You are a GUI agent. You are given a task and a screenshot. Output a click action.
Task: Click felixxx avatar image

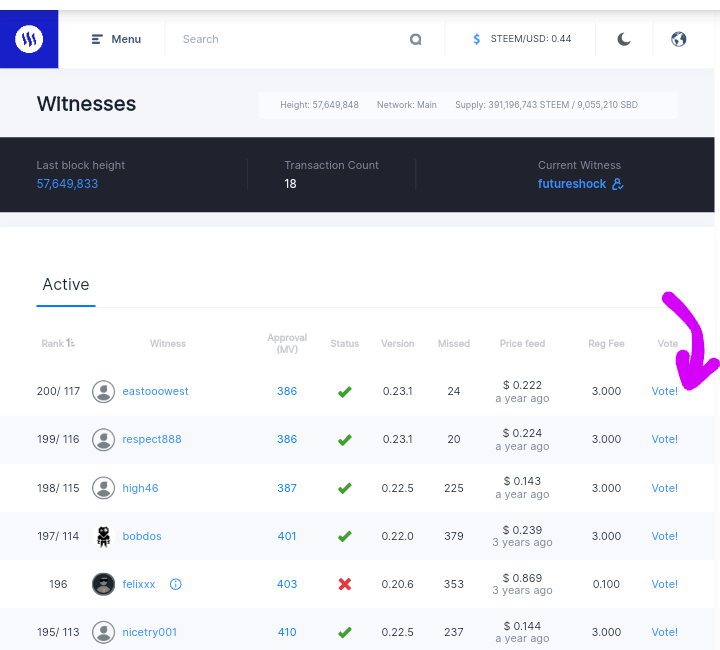(103, 584)
